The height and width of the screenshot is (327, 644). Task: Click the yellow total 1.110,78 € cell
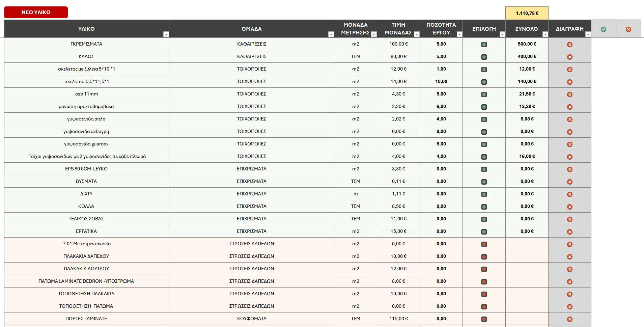tap(527, 13)
